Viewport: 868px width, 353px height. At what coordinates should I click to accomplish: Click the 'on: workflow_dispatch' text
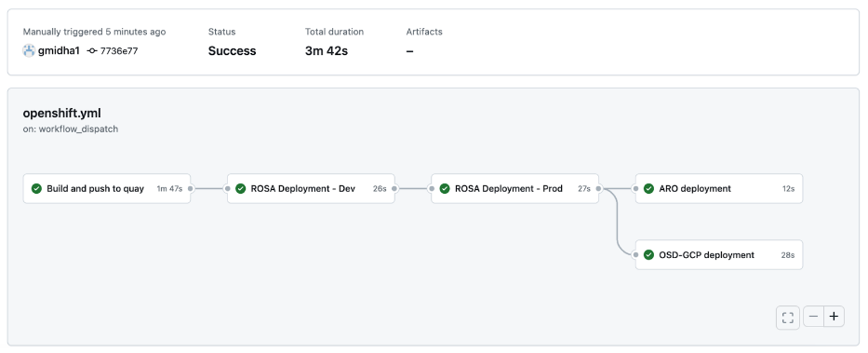click(71, 129)
